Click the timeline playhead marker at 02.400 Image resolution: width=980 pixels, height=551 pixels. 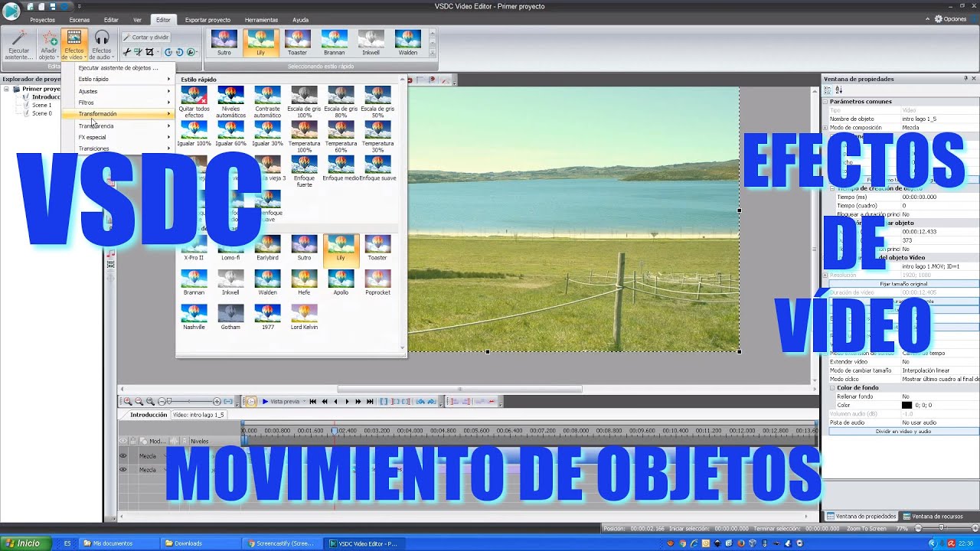[x=335, y=432]
